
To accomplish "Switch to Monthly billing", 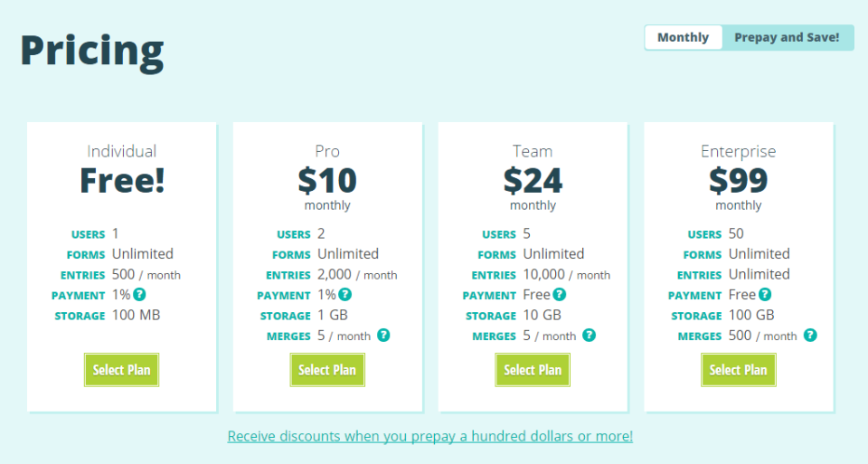I will (683, 37).
